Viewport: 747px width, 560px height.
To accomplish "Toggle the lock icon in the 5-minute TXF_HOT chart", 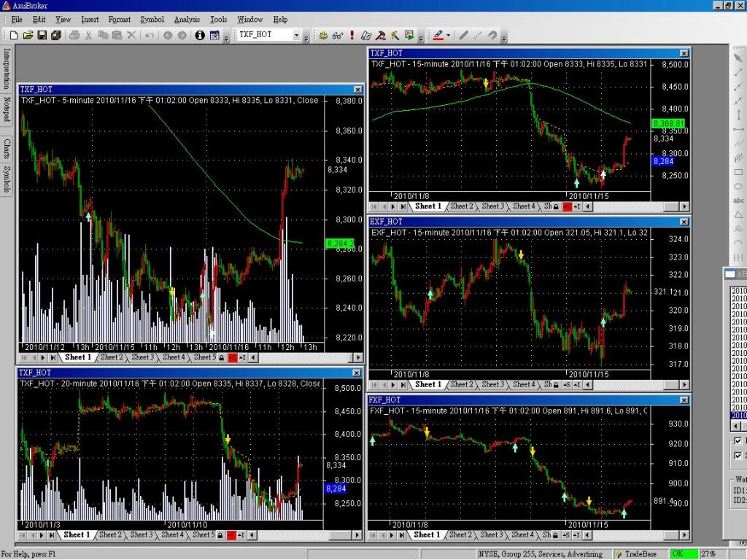I will click(222, 357).
